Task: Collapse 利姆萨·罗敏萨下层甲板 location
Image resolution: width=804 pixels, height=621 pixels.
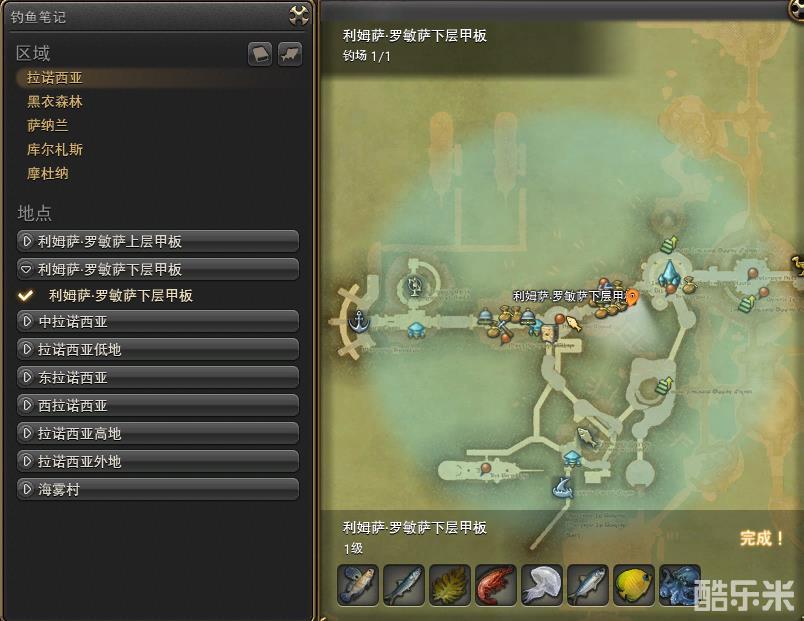Action: pos(158,269)
